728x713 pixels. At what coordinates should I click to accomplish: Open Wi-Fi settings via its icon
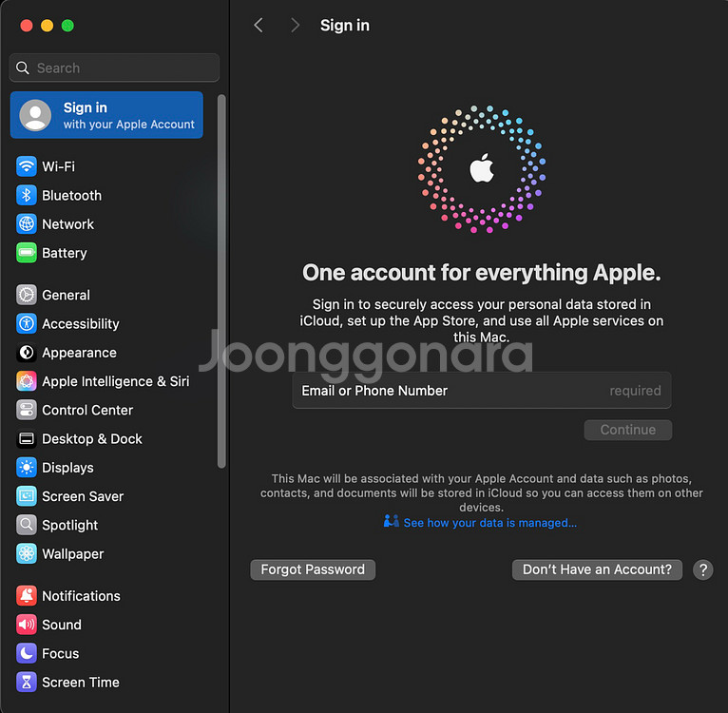27,166
